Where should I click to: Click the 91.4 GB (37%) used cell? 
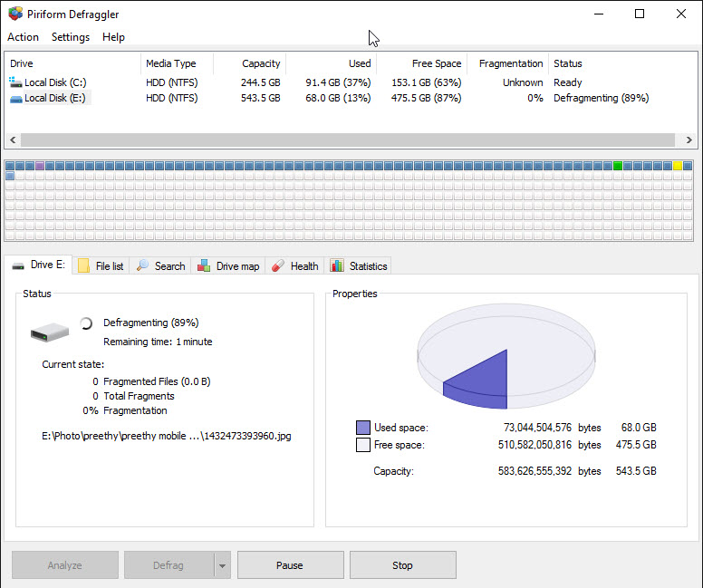tap(338, 82)
